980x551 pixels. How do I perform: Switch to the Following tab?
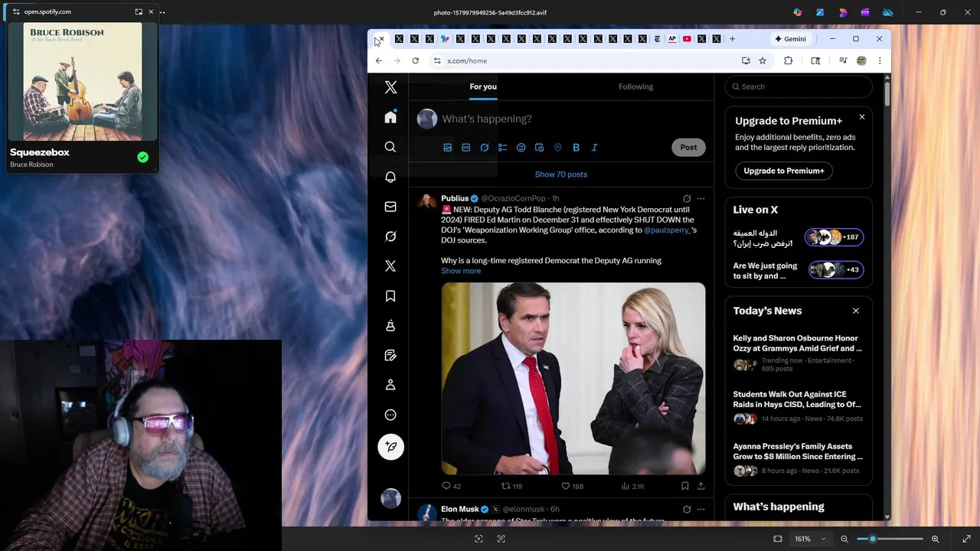(635, 86)
